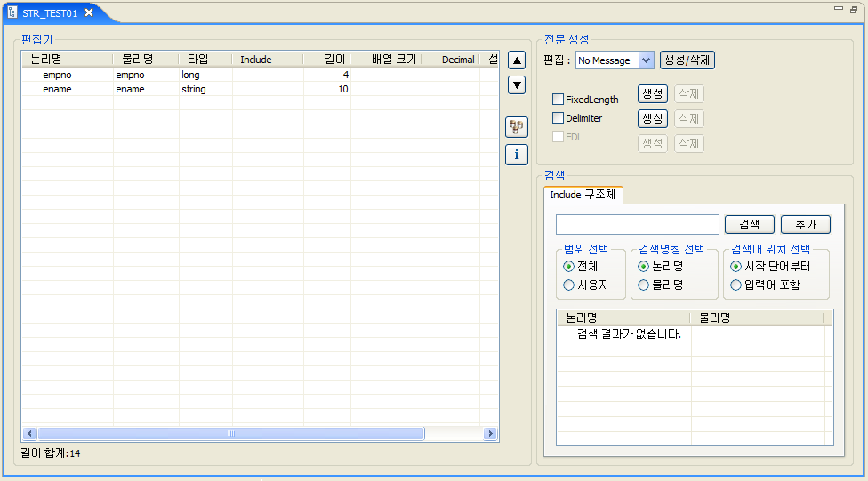Viewport: 868px width, 481px height.
Task: Click 삭제 button for FixedLength
Action: click(688, 94)
